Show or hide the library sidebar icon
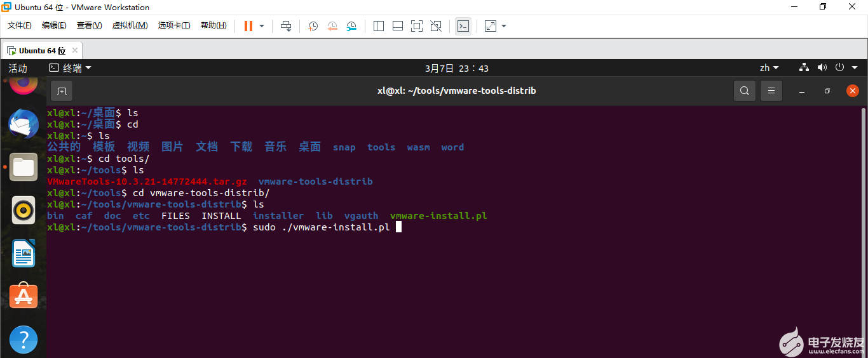 click(379, 26)
